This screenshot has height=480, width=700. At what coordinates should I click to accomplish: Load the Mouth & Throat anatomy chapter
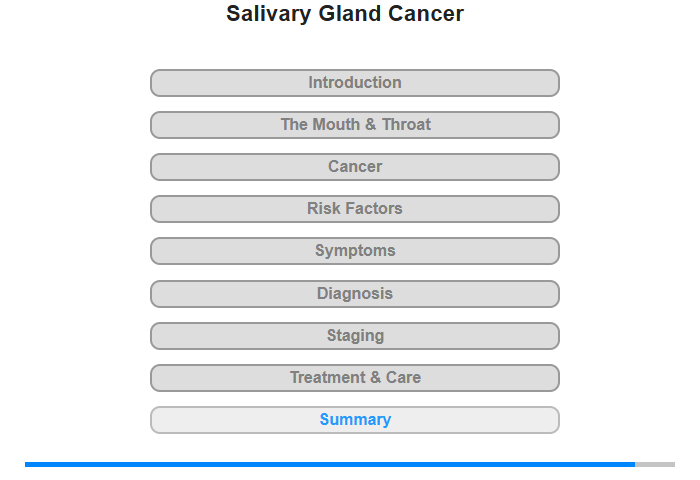tap(355, 125)
